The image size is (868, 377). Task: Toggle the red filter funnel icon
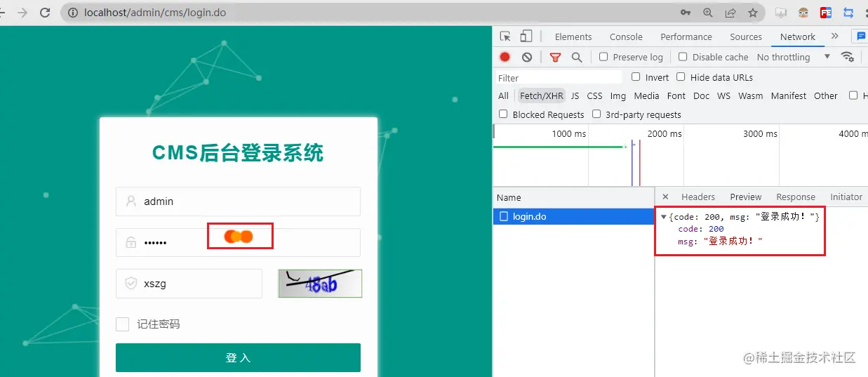click(x=555, y=58)
